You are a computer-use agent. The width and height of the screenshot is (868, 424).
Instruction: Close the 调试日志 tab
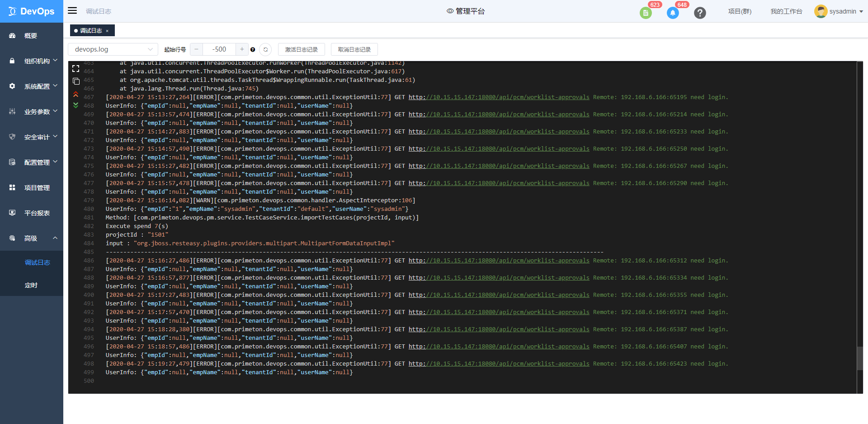pos(107,31)
